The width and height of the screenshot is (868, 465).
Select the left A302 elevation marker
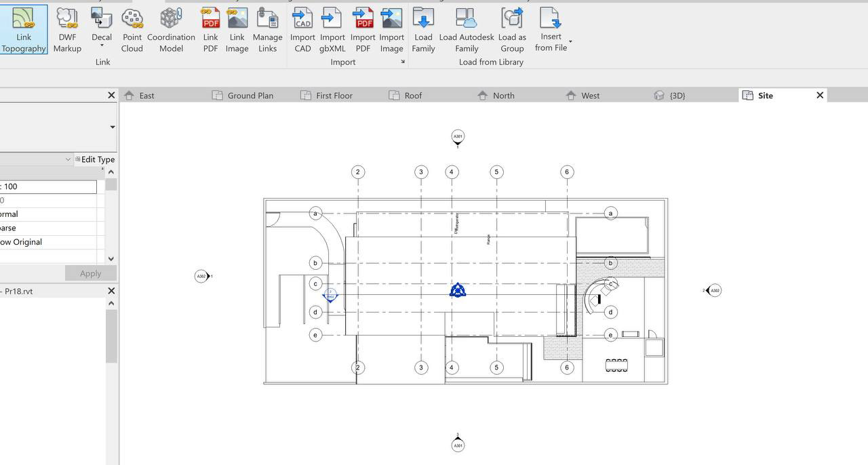click(x=202, y=276)
